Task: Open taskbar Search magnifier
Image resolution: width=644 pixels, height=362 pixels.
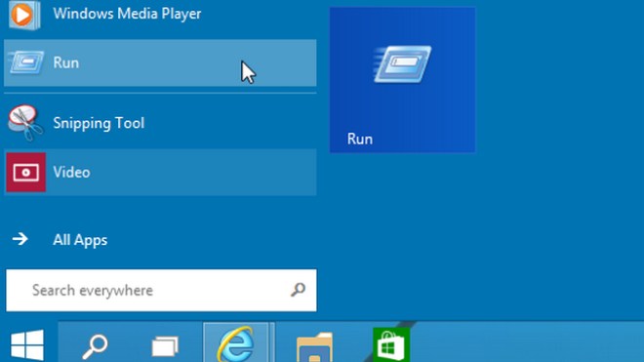Action: tap(95, 346)
